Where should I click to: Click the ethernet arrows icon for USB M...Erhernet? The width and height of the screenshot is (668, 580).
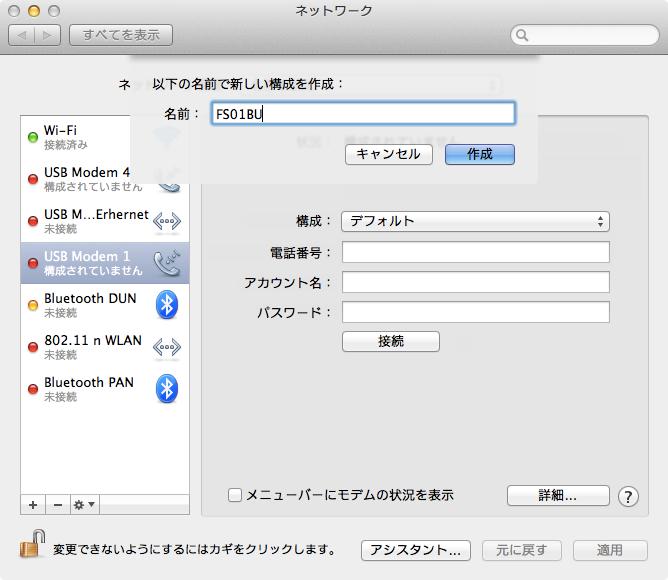[x=167, y=221]
